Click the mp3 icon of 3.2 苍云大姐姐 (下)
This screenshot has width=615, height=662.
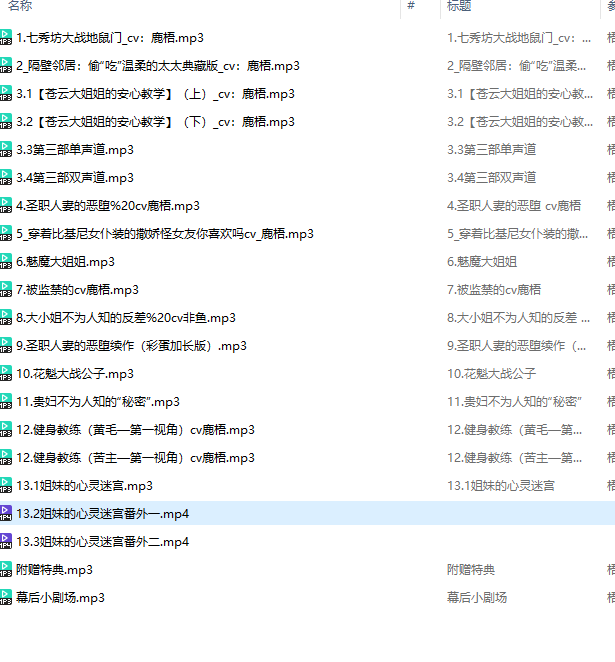click(x=6, y=121)
